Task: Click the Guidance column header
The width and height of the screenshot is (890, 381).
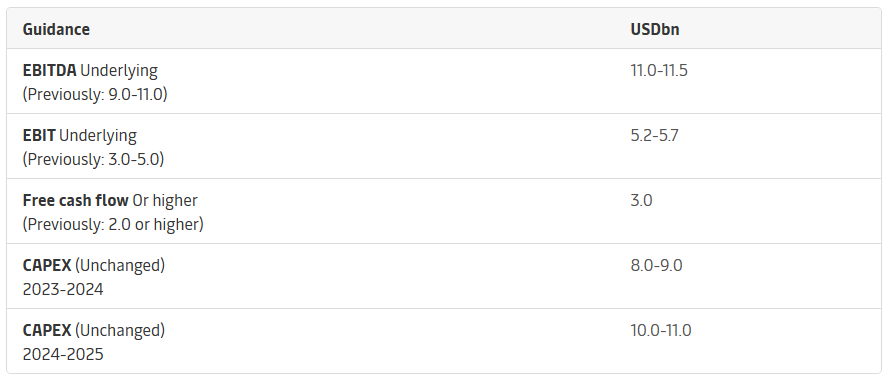Action: pyautogui.click(x=56, y=29)
